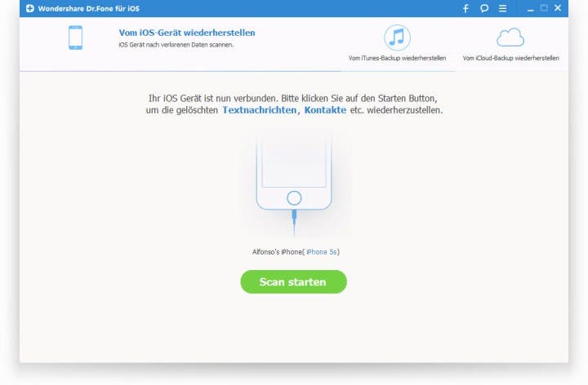Click the connected phone screen illustration

pyautogui.click(x=294, y=162)
